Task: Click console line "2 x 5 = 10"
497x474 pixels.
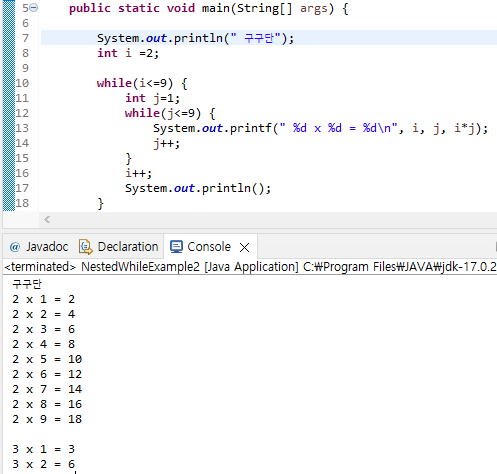Action: (x=47, y=359)
